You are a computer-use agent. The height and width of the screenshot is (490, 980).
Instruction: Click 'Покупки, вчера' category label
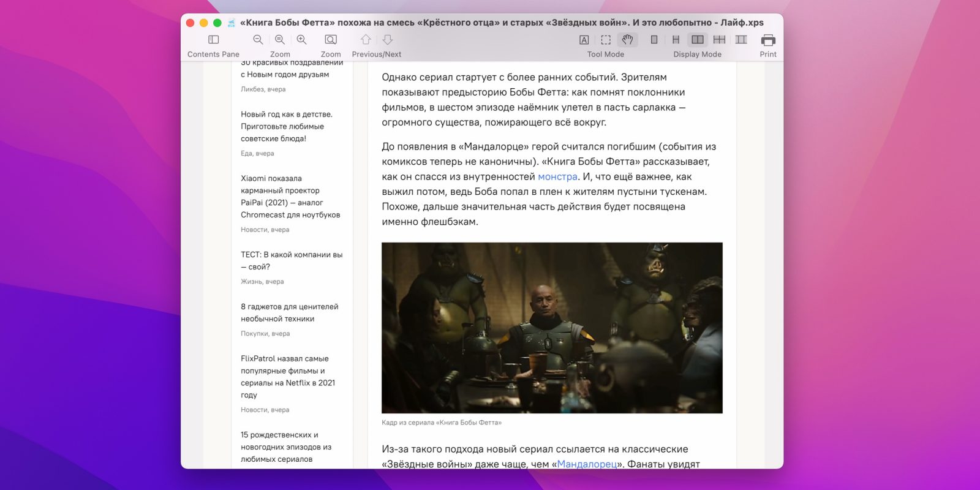pos(265,334)
